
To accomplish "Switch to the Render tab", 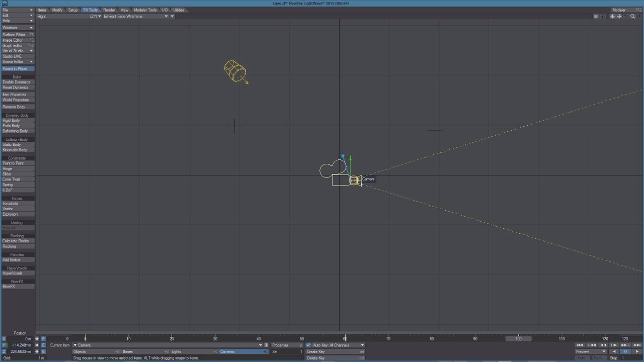I will 109,10.
